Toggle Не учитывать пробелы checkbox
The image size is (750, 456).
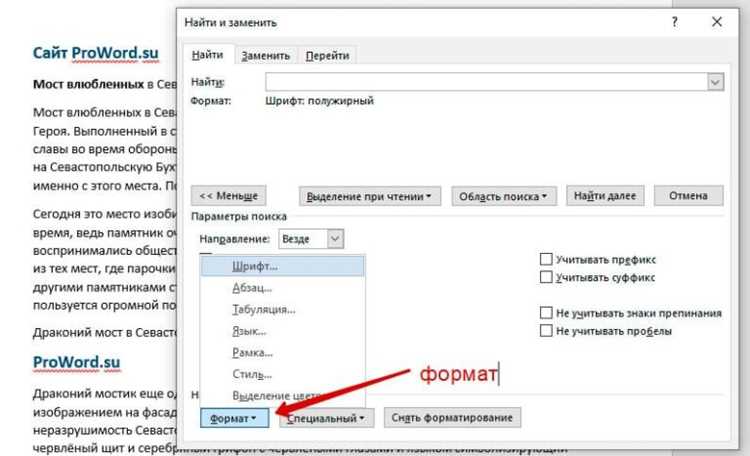(x=546, y=331)
